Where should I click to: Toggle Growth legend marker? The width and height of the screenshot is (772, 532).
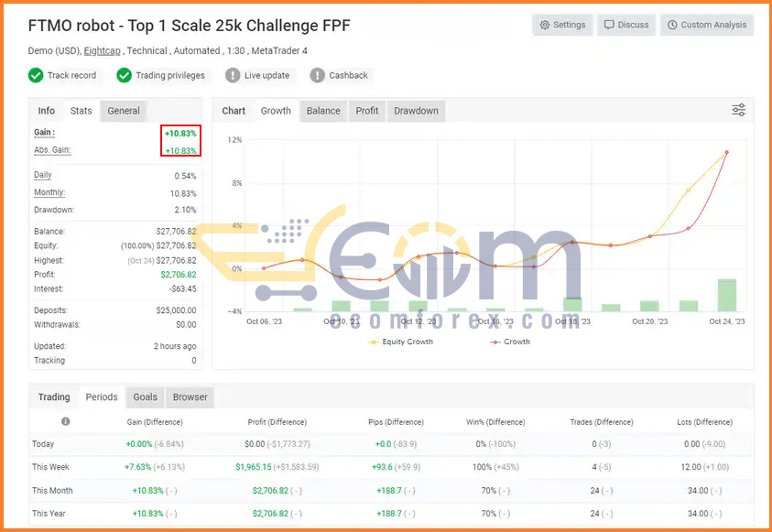(495, 342)
